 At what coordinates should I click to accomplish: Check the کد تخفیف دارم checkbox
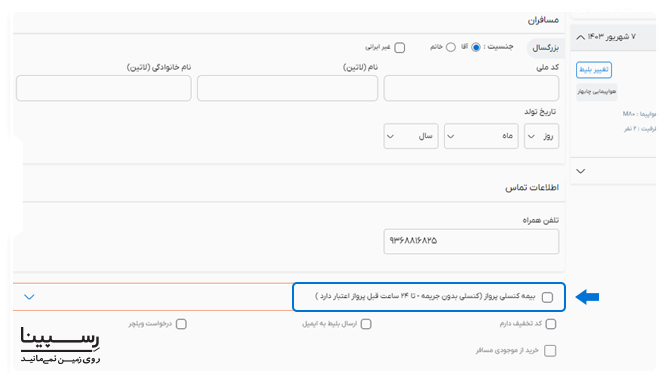551,324
